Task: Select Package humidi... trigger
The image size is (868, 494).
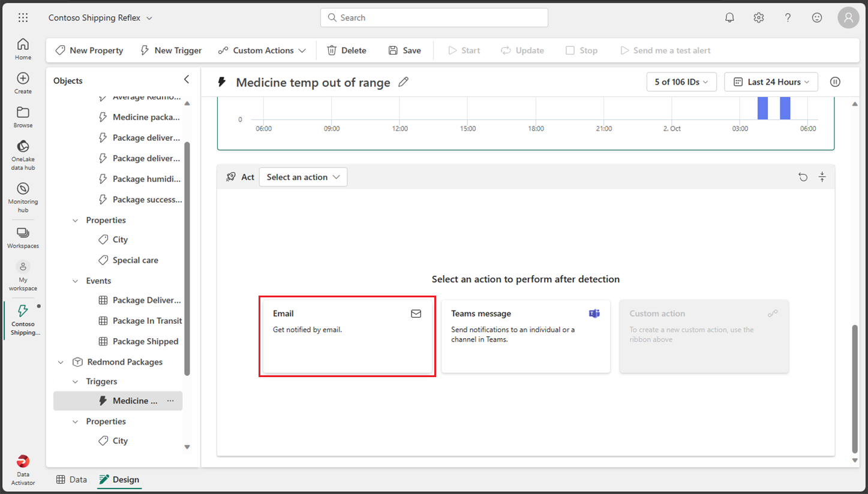Action: pyautogui.click(x=139, y=179)
